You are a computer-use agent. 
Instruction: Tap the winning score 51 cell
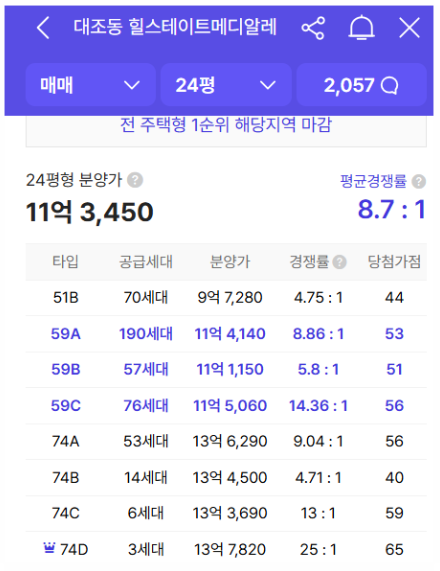point(394,369)
